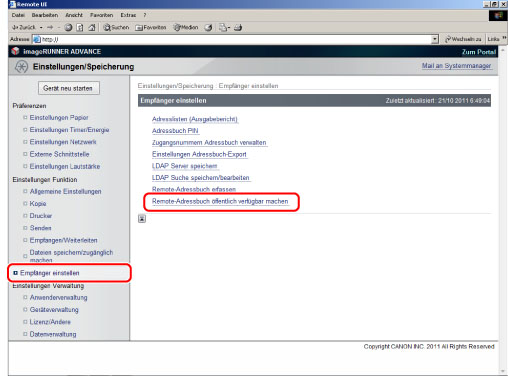Open Lizenz/Andere in sidebar
Viewport: 508px width, 376px height.
[x=50, y=322]
